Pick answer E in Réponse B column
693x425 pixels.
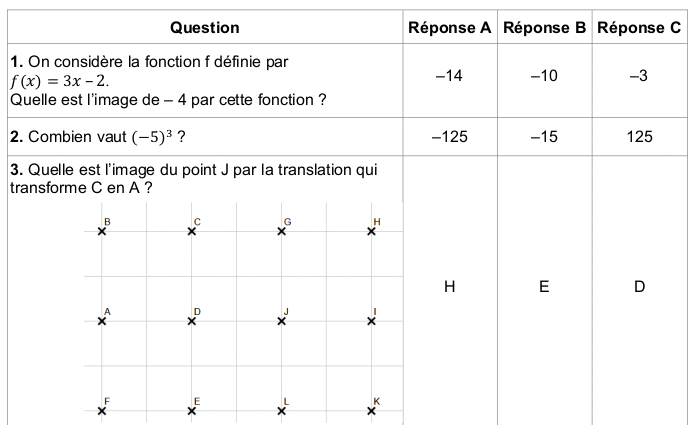543,287
